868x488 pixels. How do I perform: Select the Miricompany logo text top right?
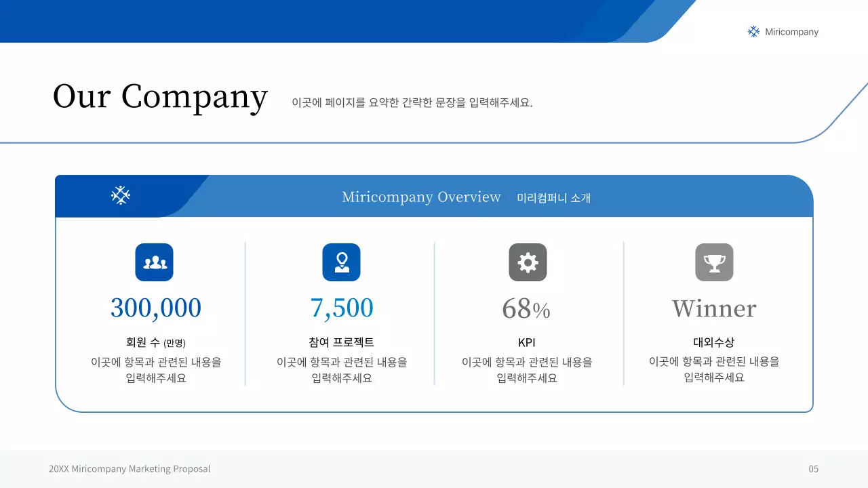pos(791,31)
